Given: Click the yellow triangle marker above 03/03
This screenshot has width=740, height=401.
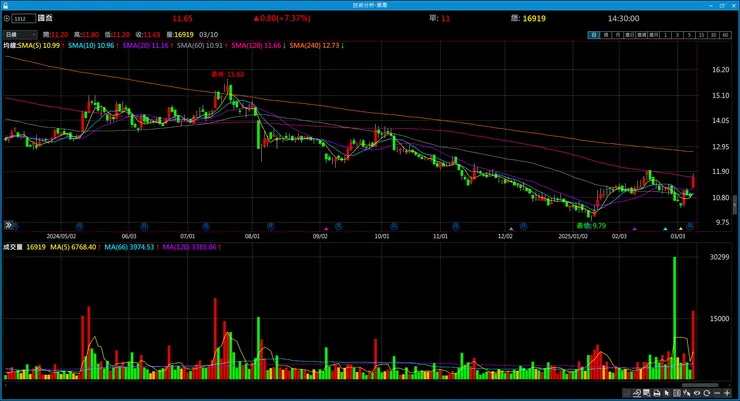Looking at the screenshot, I should point(681,229).
